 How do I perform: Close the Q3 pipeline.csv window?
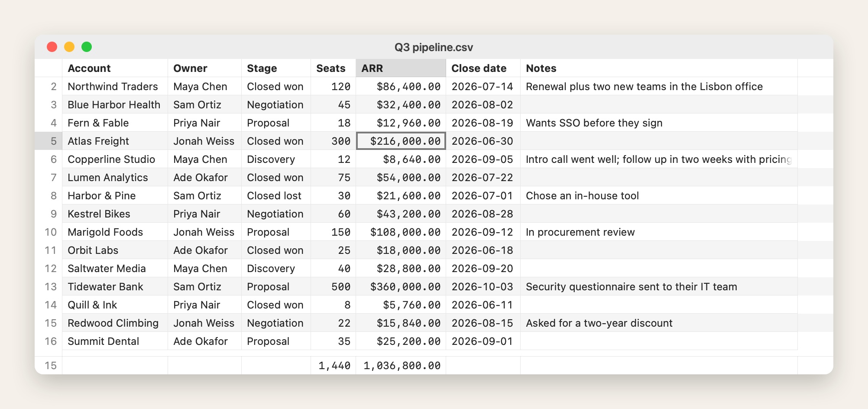click(x=52, y=47)
